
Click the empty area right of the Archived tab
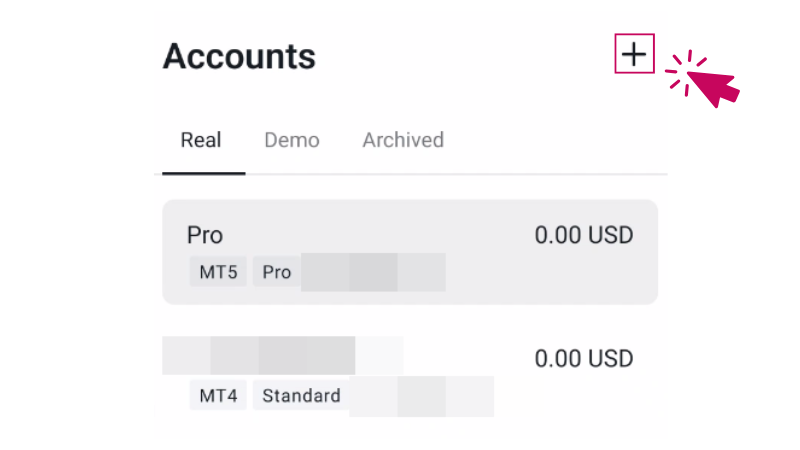560,140
